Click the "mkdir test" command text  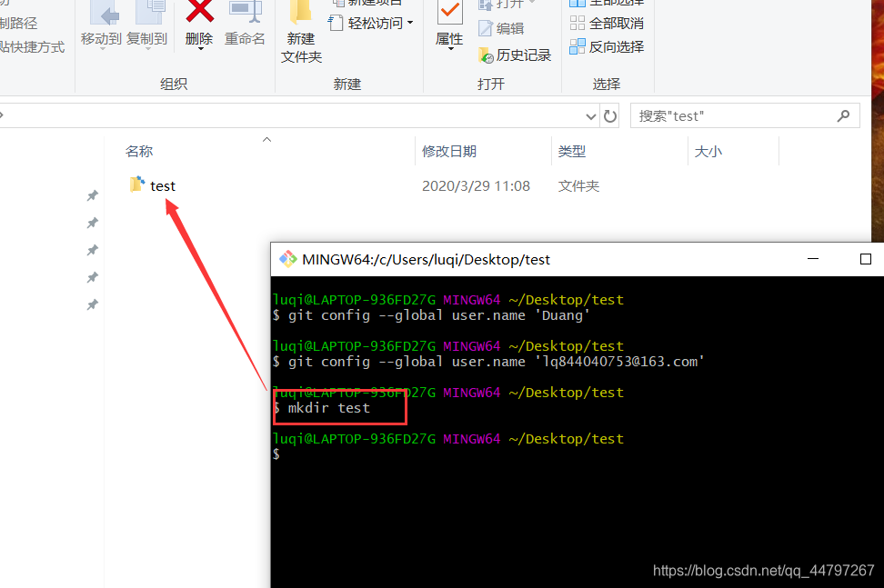(329, 408)
